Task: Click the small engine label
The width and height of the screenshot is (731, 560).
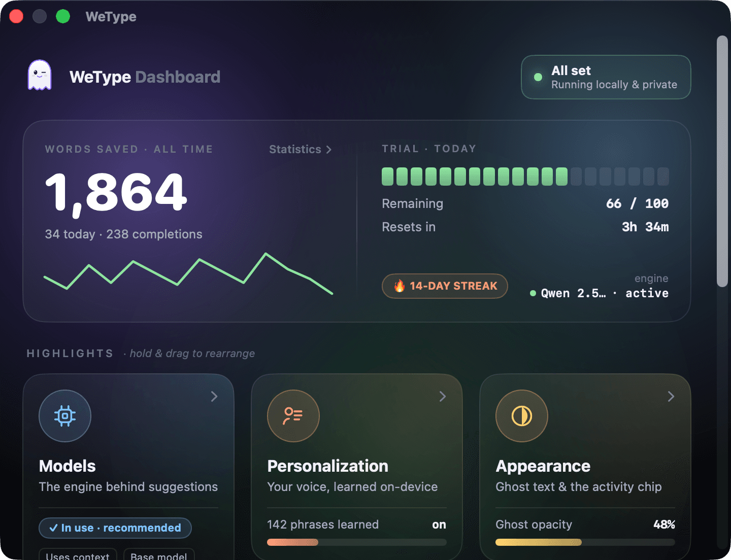Action: click(x=651, y=278)
